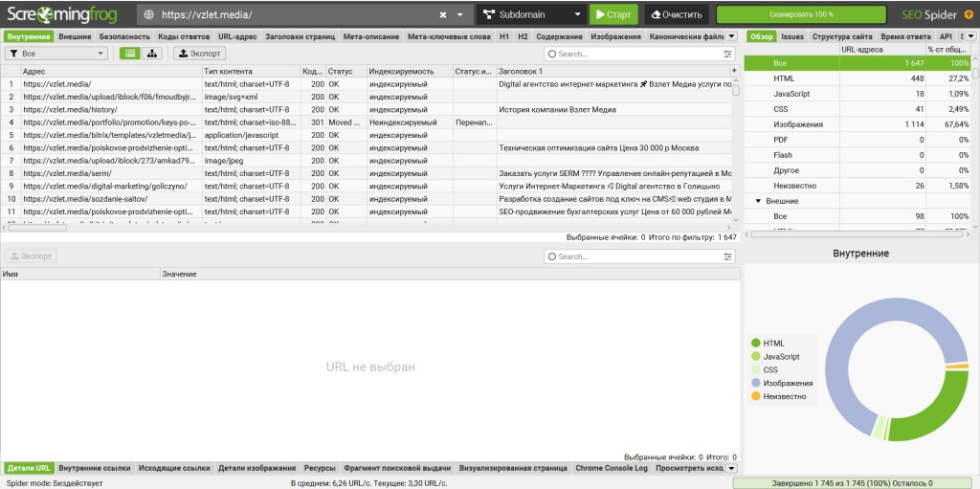Sort by Индексируемость column header
980x489 pixels.
(x=410, y=71)
